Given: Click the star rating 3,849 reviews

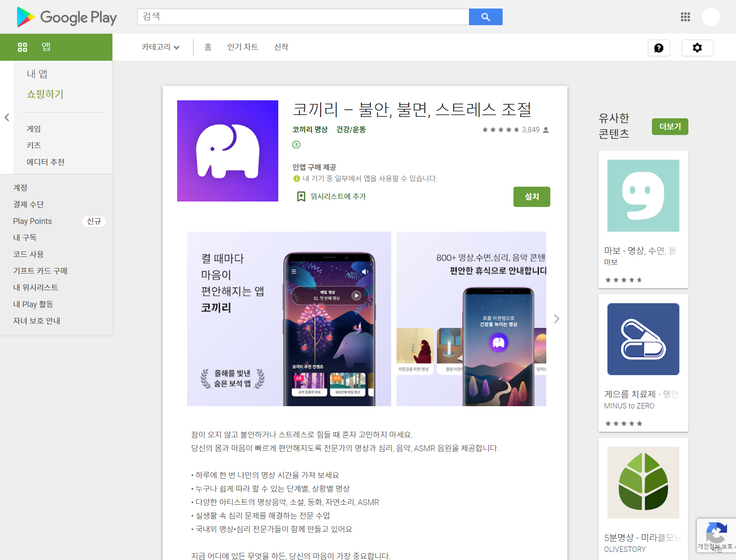Looking at the screenshot, I should (516, 130).
